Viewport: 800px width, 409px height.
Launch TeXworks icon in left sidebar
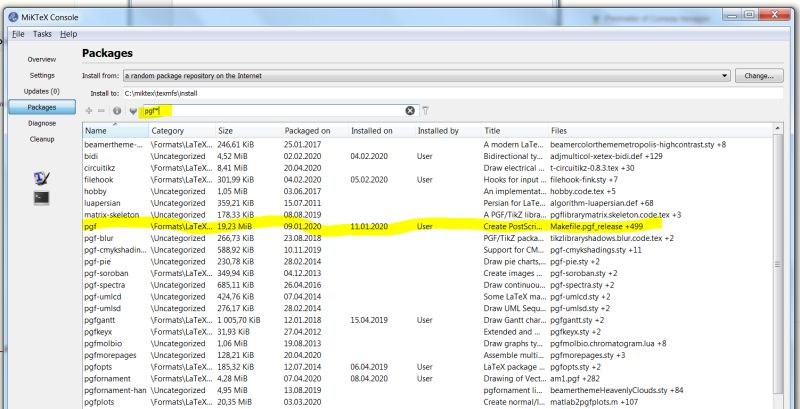click(x=42, y=178)
